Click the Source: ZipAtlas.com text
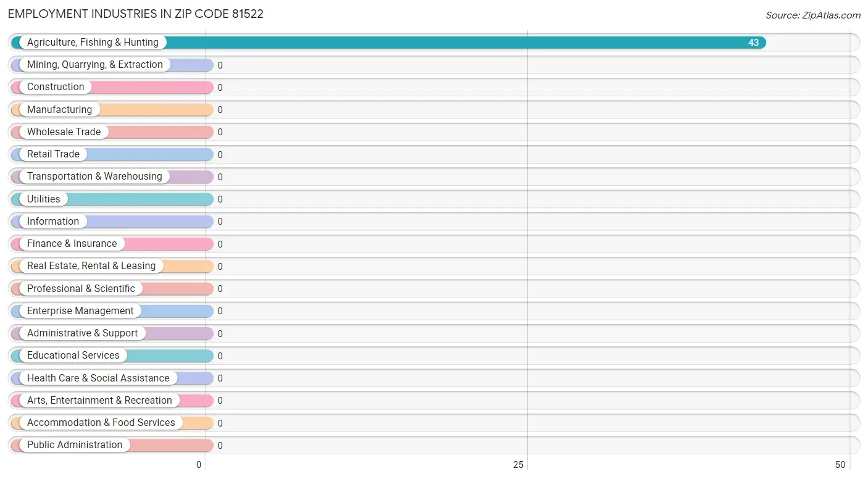868x479 pixels. point(813,15)
